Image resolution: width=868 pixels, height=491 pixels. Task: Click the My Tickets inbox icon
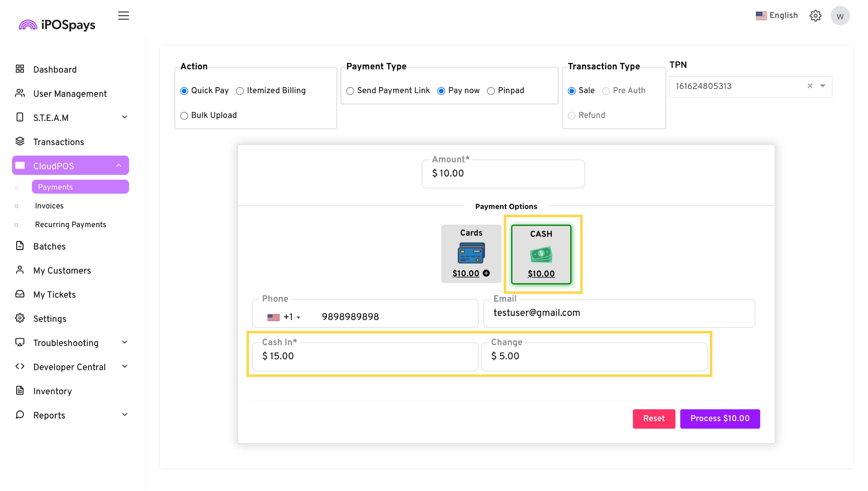20,294
